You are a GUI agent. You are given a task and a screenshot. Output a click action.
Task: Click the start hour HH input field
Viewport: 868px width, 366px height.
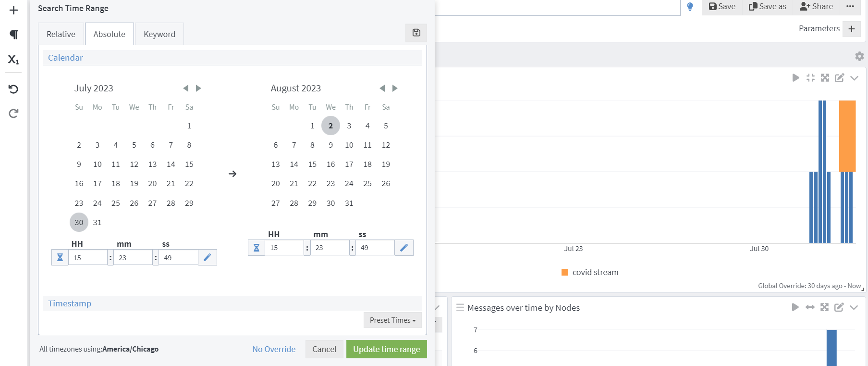(87, 257)
